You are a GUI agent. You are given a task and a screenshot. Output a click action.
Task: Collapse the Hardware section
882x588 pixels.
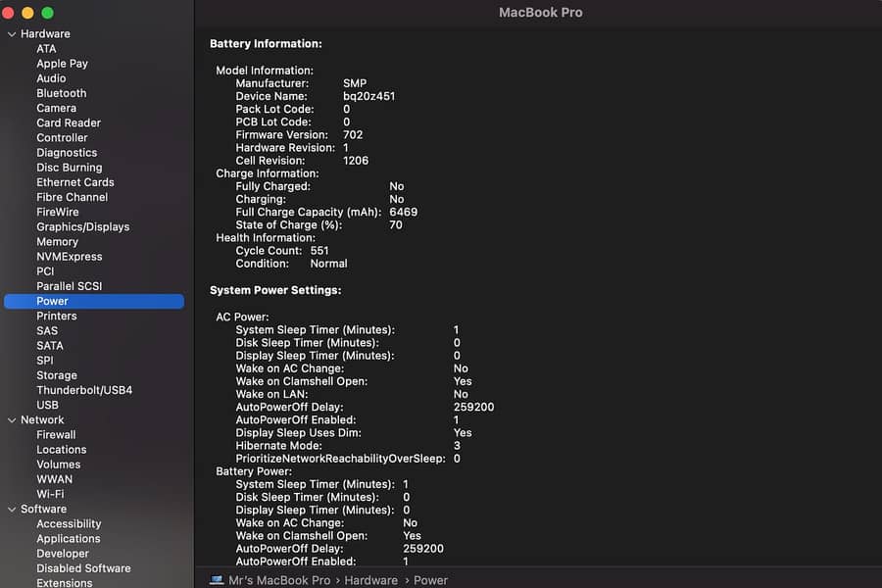click(x=11, y=33)
